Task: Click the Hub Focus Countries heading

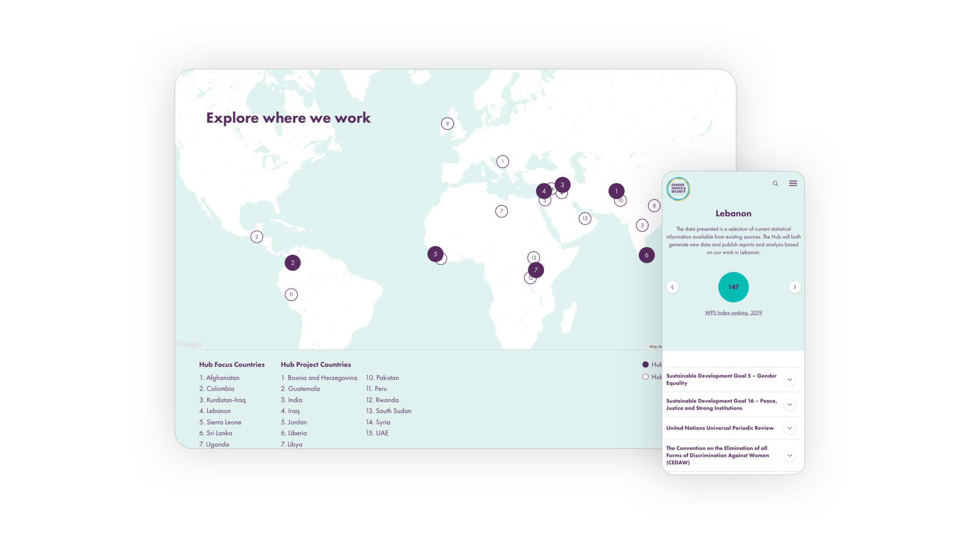Action: pyautogui.click(x=231, y=364)
